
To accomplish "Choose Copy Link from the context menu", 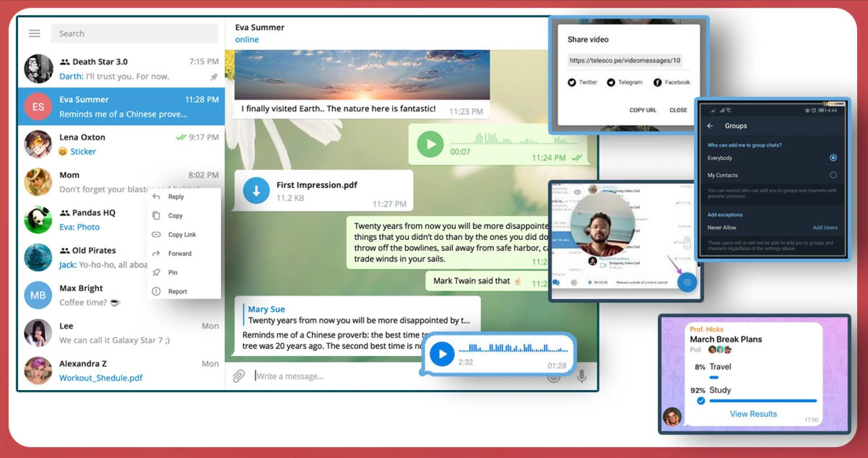I will (x=184, y=235).
